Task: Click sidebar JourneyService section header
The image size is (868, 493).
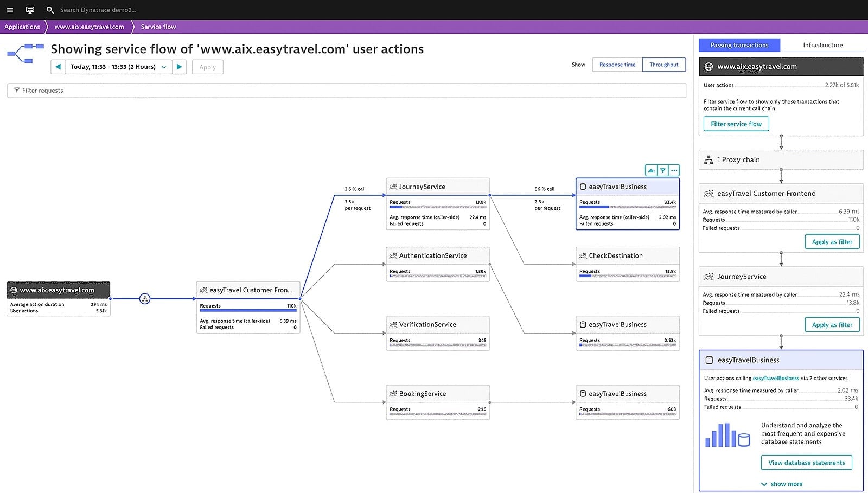Action: (781, 277)
